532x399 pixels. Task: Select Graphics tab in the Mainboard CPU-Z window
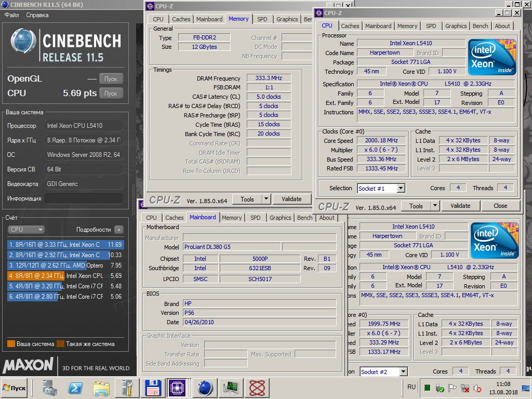[280, 218]
